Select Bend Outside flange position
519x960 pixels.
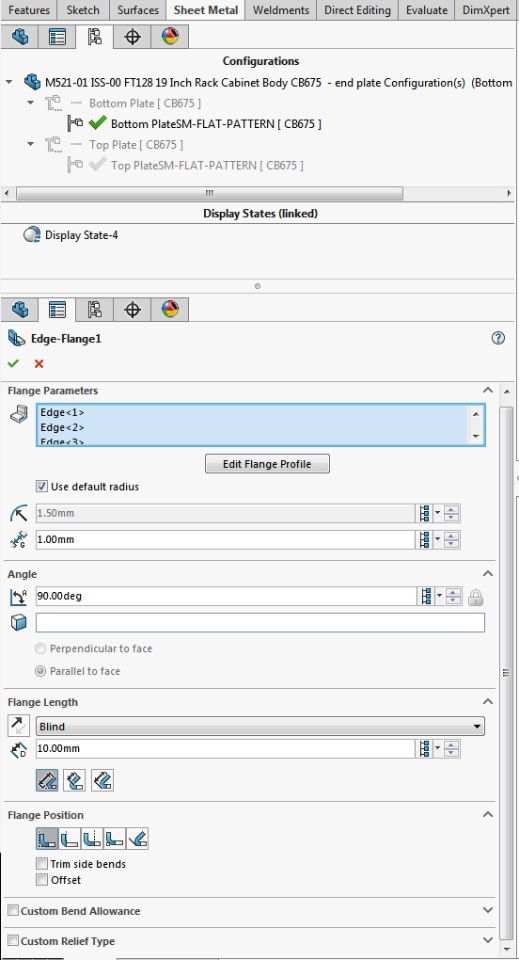[x=92, y=838]
